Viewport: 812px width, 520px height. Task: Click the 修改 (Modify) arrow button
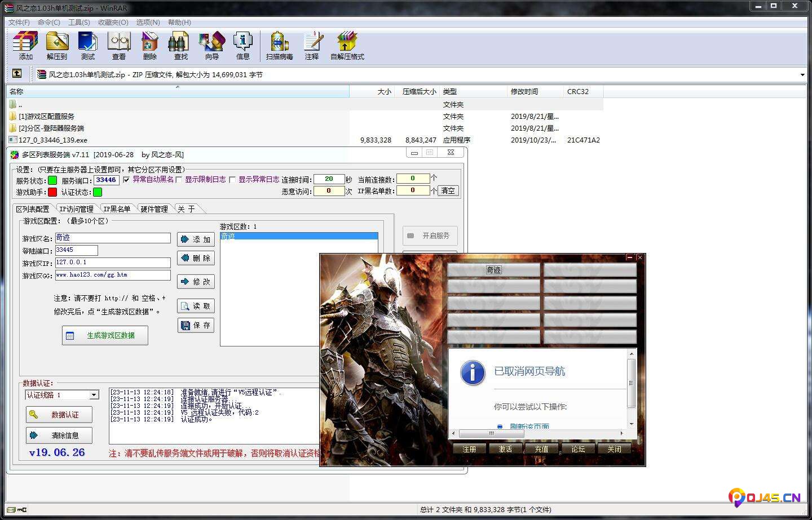[196, 281]
